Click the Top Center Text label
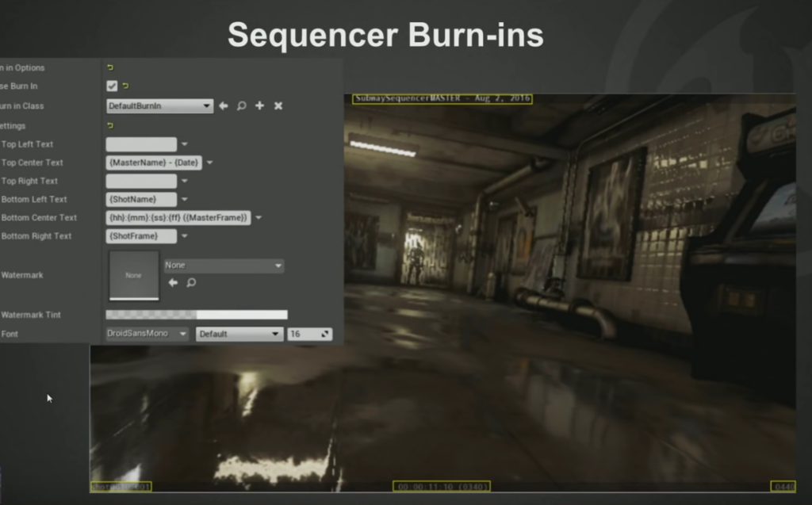 click(32, 163)
